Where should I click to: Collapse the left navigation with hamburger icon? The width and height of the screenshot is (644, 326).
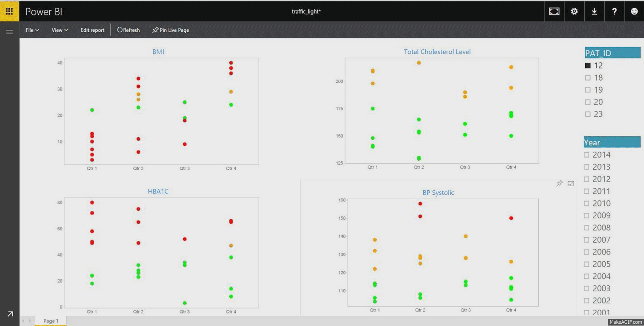(x=9, y=31)
